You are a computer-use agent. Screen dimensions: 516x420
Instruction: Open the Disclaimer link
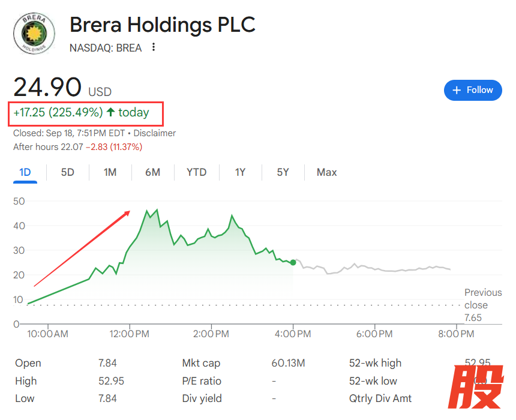click(155, 133)
